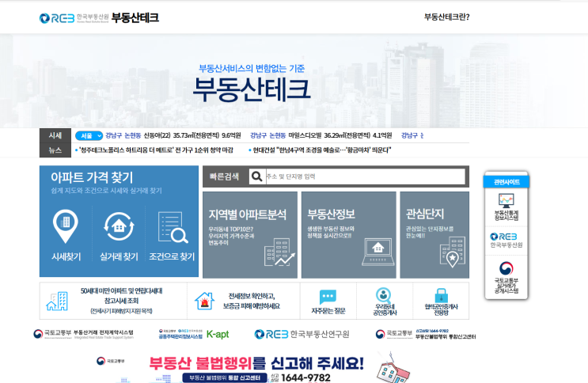The width and height of the screenshot is (588, 383).
Task: Click the REB 한국부동산원 logo in header
Action: pyautogui.click(x=74, y=17)
